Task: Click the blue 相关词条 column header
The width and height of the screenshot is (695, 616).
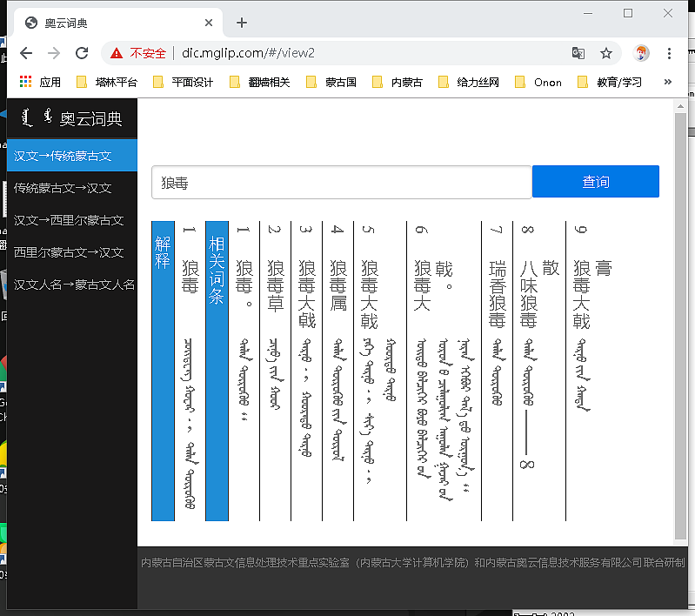Action: click(217, 371)
